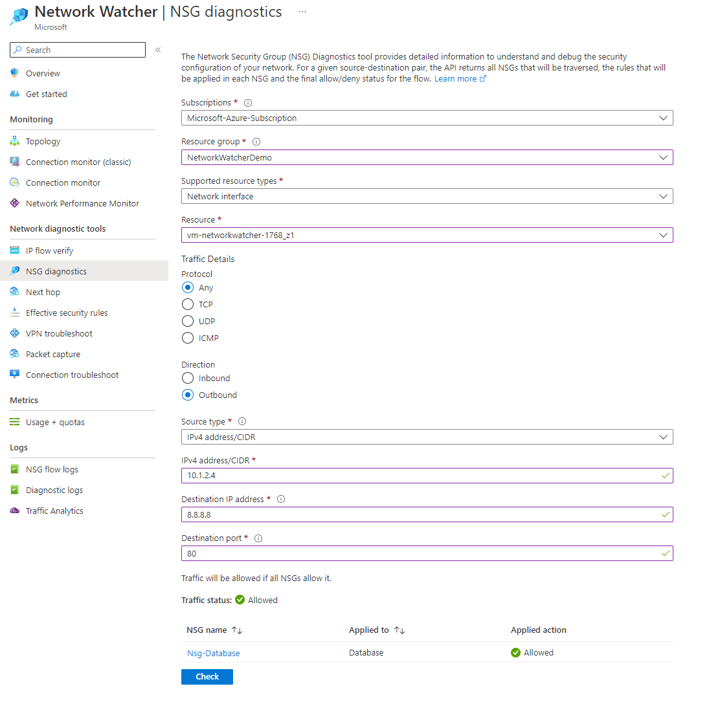The height and width of the screenshot is (728, 720).
Task: Open IP flow verify tool
Action: click(50, 250)
